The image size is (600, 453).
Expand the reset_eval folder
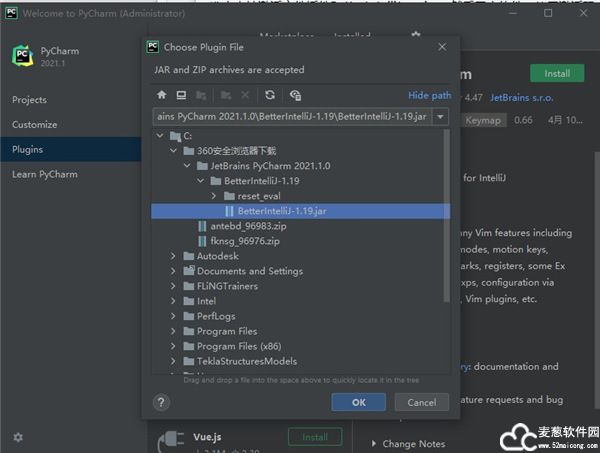tap(214, 196)
